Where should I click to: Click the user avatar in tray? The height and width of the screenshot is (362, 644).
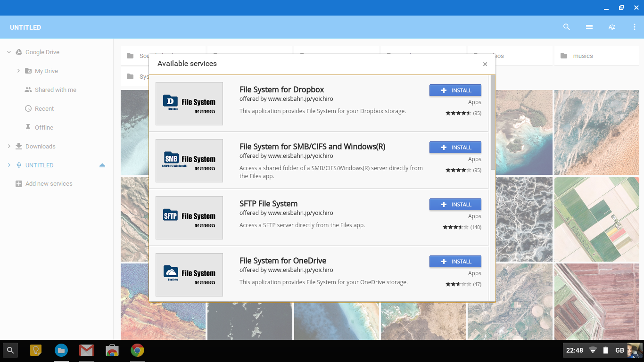click(x=634, y=350)
